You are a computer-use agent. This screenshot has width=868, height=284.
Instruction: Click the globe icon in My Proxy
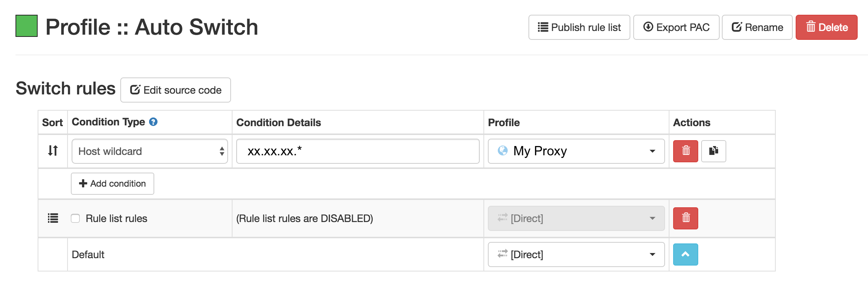pyautogui.click(x=502, y=151)
